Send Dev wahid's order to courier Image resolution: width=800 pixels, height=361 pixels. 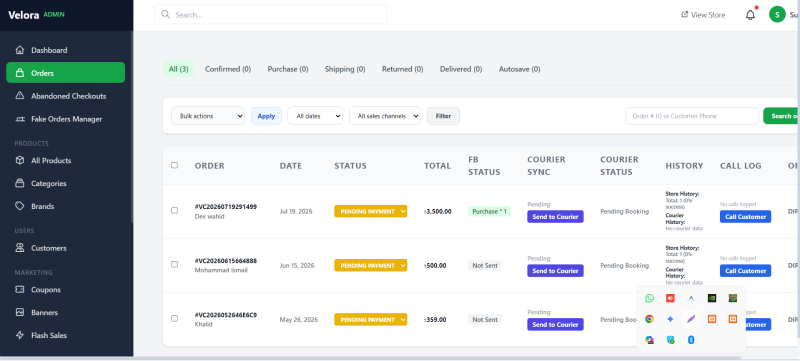click(x=555, y=217)
